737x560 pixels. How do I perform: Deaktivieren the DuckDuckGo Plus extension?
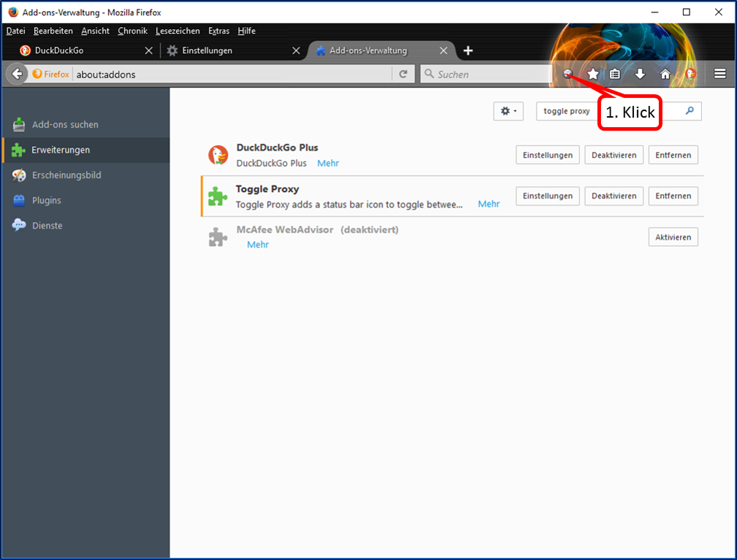coord(614,155)
